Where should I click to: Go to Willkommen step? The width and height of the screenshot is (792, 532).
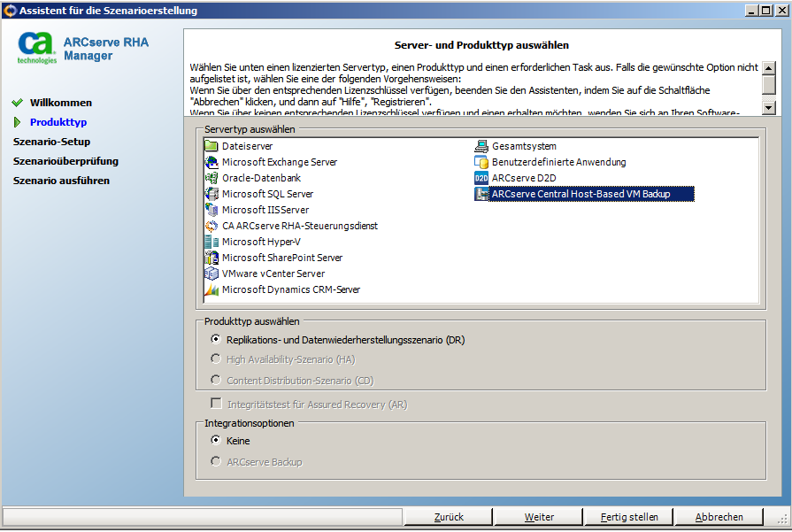pos(60,103)
